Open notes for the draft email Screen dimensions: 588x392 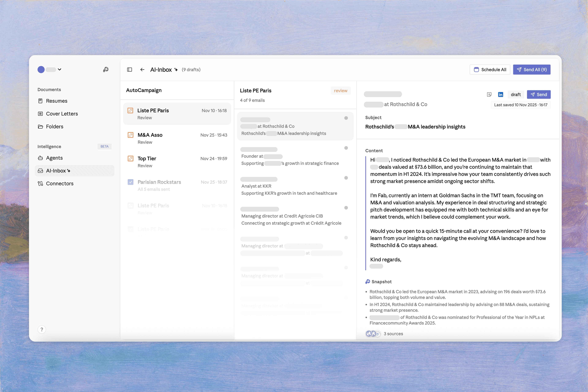[x=489, y=94]
